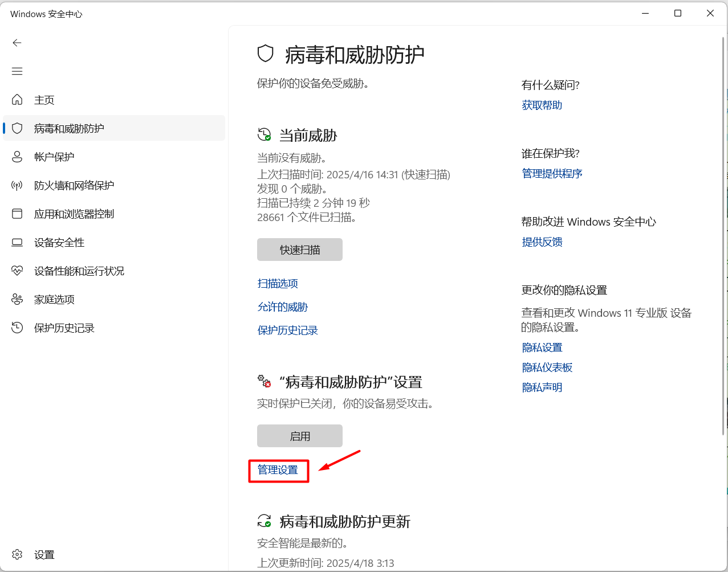Open 保护历史记录 in the sidebar
728x572 pixels.
pos(114,328)
